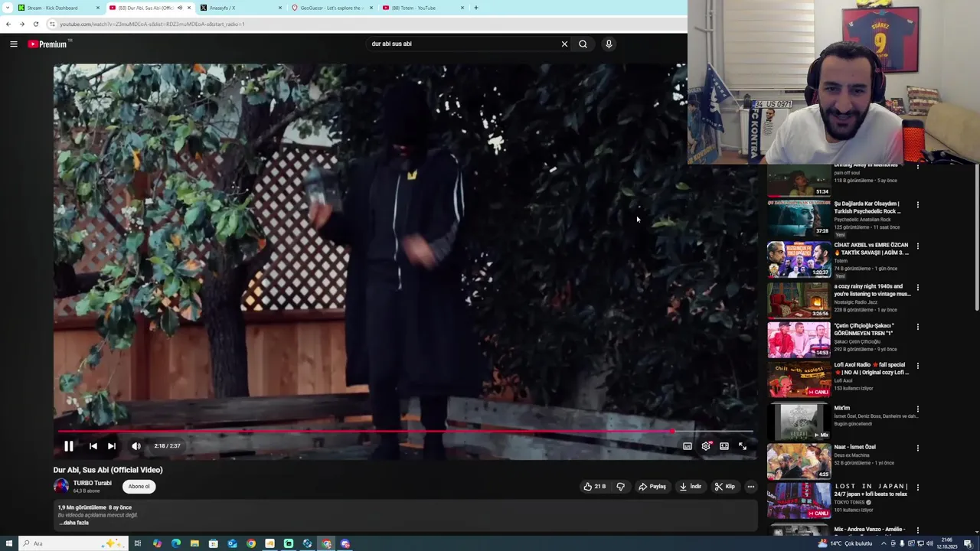Open Şu Dağlarda Kar Olsaydım video thumbnail
This screenshot has width=980, height=551.
[x=799, y=218]
